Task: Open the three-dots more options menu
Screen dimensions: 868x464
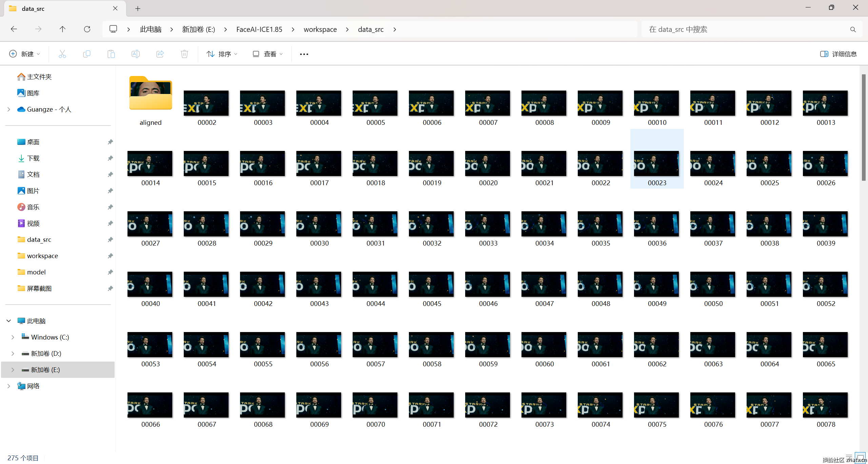Action: point(304,54)
